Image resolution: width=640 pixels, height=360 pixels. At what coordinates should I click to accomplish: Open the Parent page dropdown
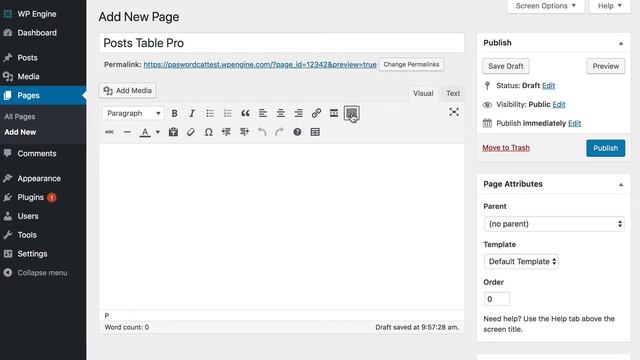[x=554, y=224]
